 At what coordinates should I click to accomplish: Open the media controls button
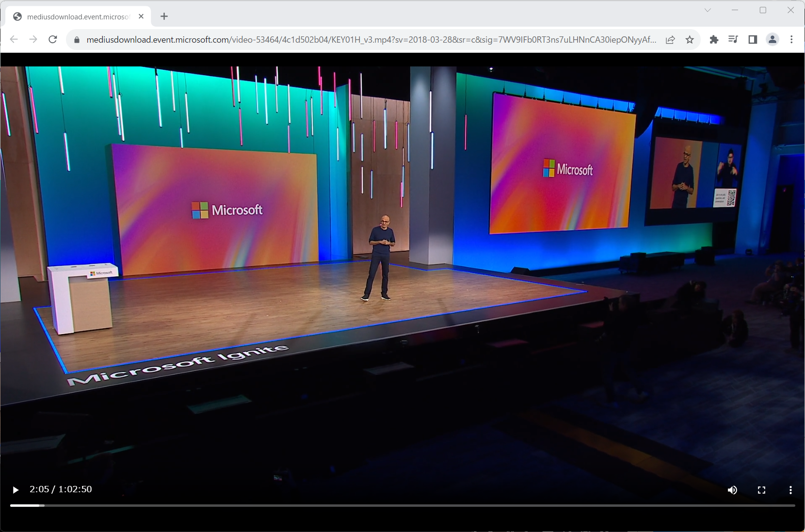point(733,40)
